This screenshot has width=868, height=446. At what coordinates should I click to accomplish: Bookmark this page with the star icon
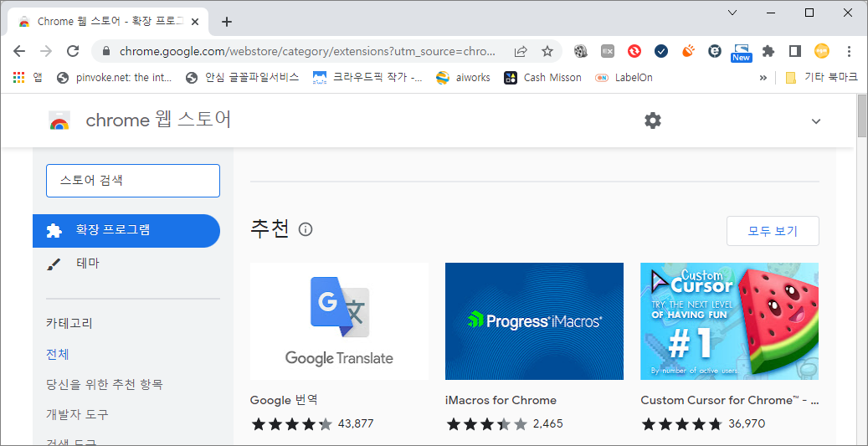click(x=547, y=52)
